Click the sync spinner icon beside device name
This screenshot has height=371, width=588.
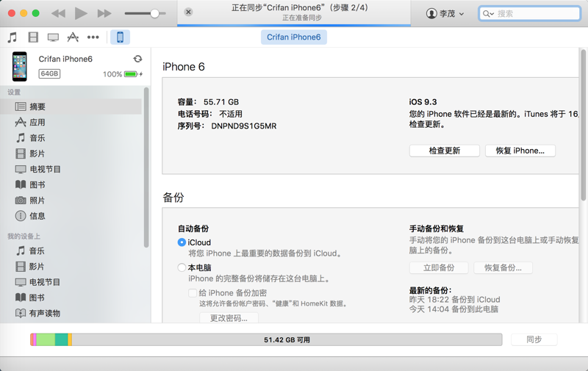pyautogui.click(x=137, y=59)
